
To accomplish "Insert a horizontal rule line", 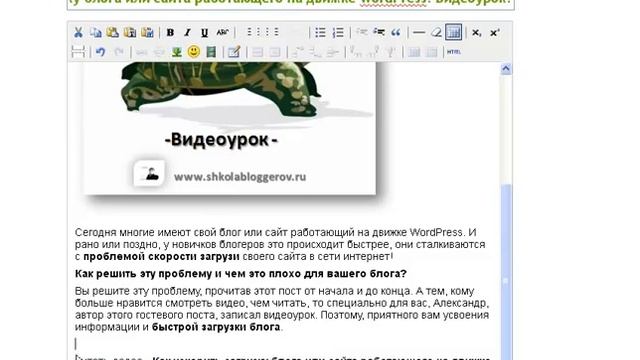I will (419, 32).
